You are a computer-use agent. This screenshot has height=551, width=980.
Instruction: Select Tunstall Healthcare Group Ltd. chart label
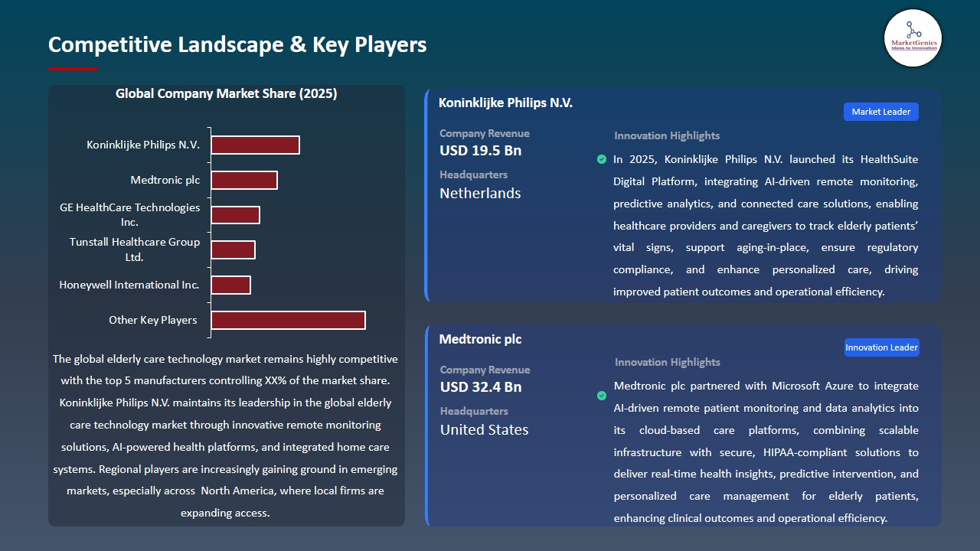click(x=135, y=249)
